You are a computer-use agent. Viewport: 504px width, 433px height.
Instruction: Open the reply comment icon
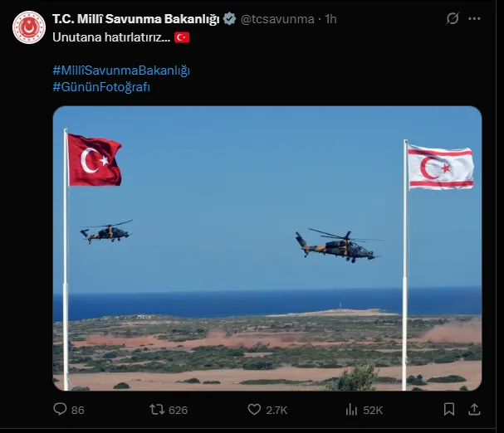coord(60,409)
